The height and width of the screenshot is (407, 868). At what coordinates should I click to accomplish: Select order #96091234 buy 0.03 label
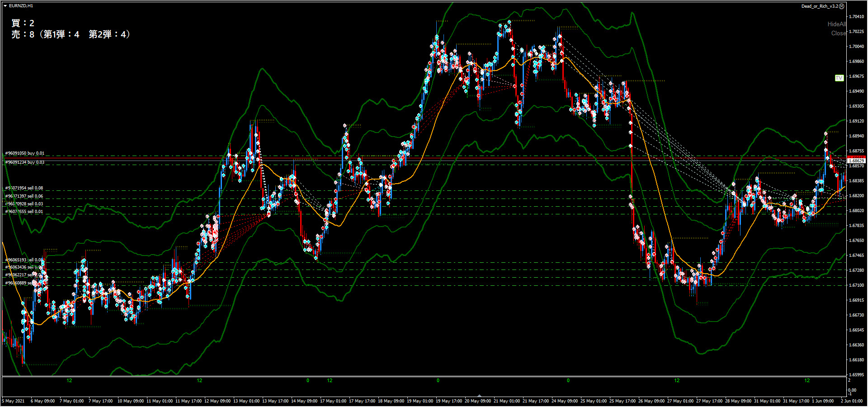click(25, 162)
